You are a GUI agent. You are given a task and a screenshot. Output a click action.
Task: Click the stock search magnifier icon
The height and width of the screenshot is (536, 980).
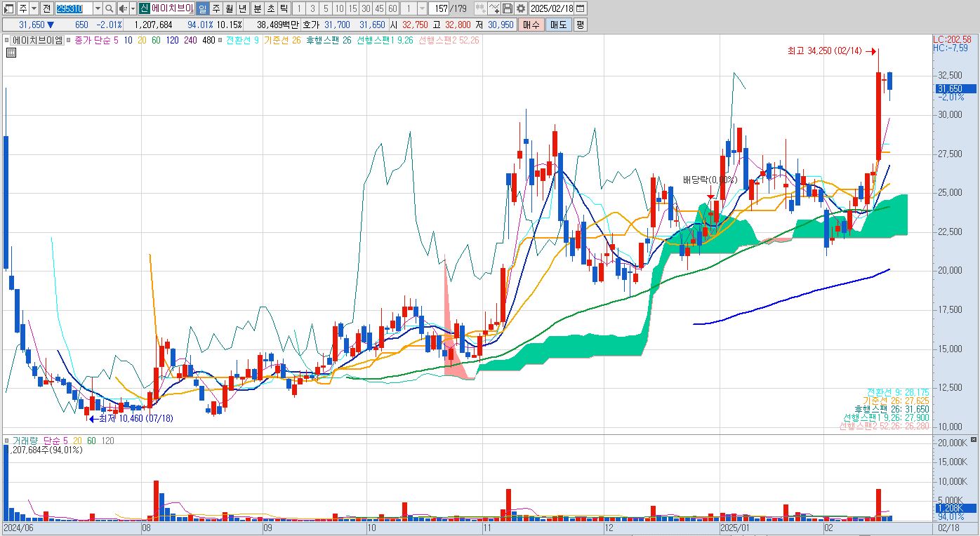pos(110,8)
